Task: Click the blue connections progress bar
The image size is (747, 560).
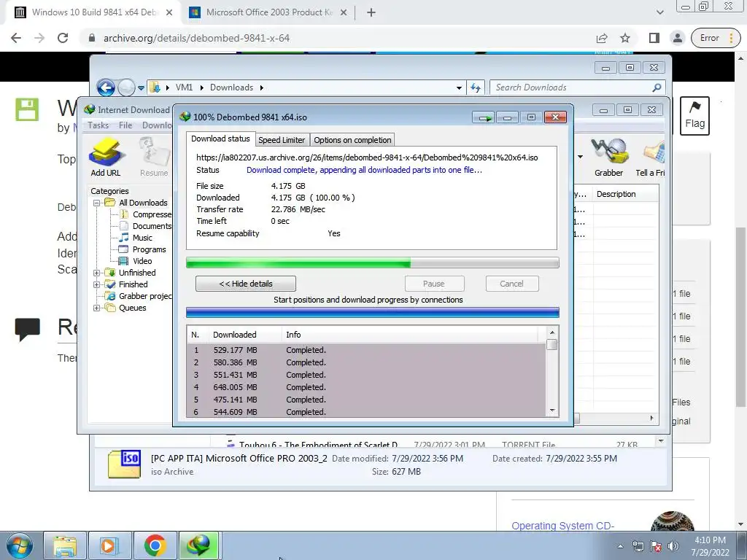Action: tap(373, 313)
